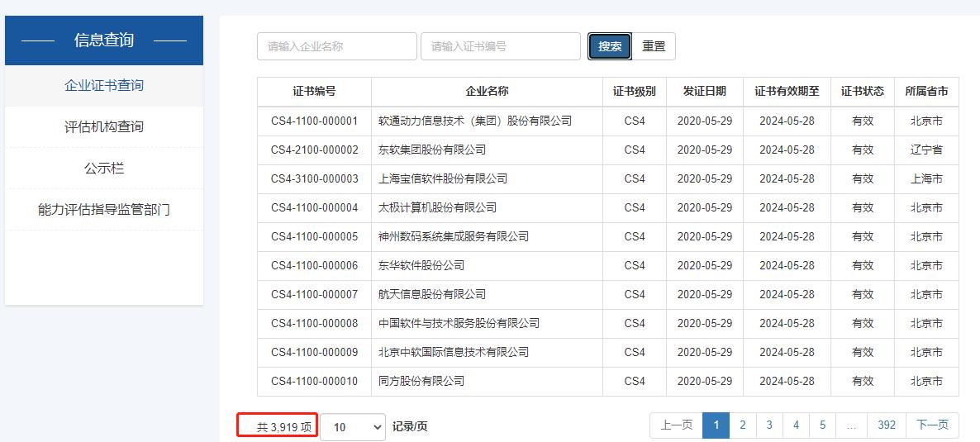980x442 pixels.
Task: Click company 航天信息股份有限公司
Action: pos(432,294)
